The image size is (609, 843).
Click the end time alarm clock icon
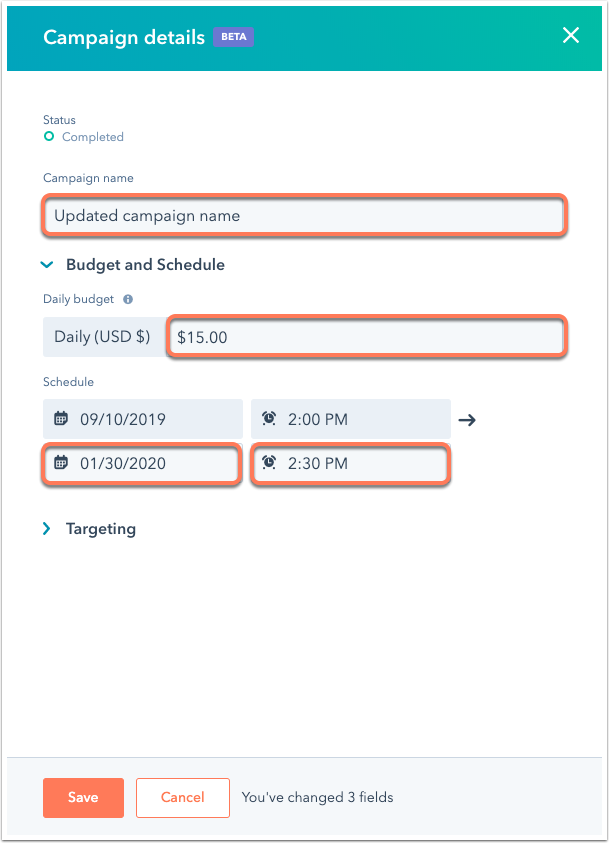pos(269,462)
